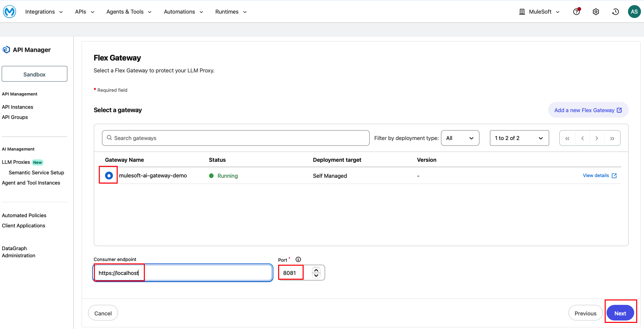The width and height of the screenshot is (644, 329).
Task: Open Add a new Flex Gateway link
Action: click(588, 110)
